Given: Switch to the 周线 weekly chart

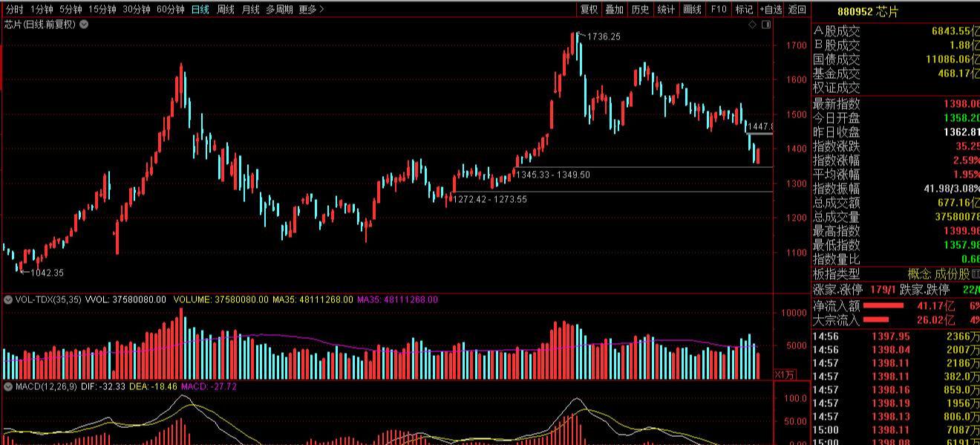Looking at the screenshot, I should click(x=226, y=10).
